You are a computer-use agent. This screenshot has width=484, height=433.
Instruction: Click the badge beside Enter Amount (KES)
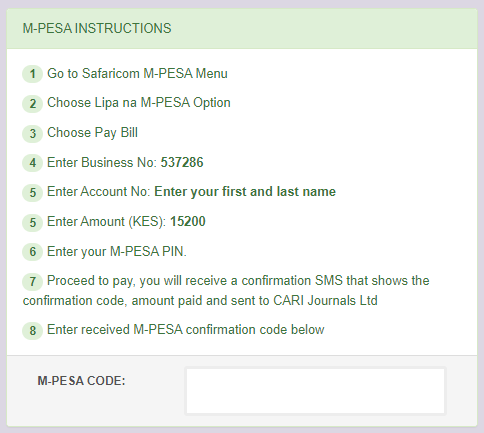pos(32,222)
